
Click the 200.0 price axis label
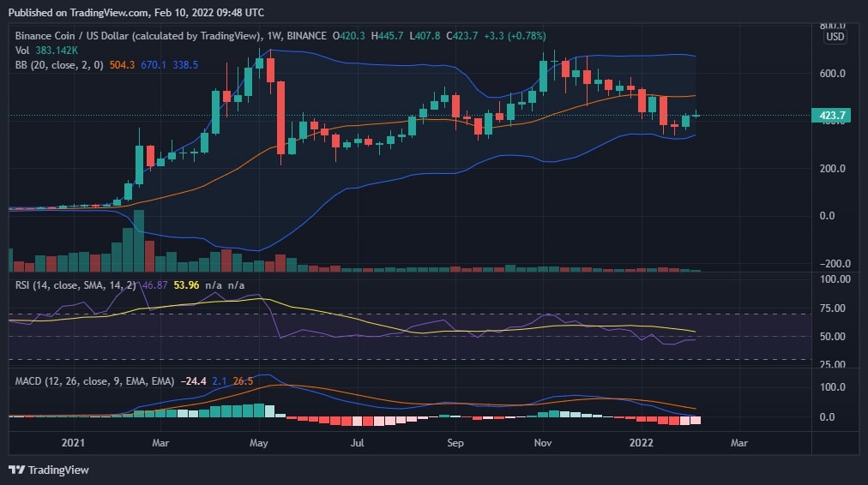(x=833, y=168)
